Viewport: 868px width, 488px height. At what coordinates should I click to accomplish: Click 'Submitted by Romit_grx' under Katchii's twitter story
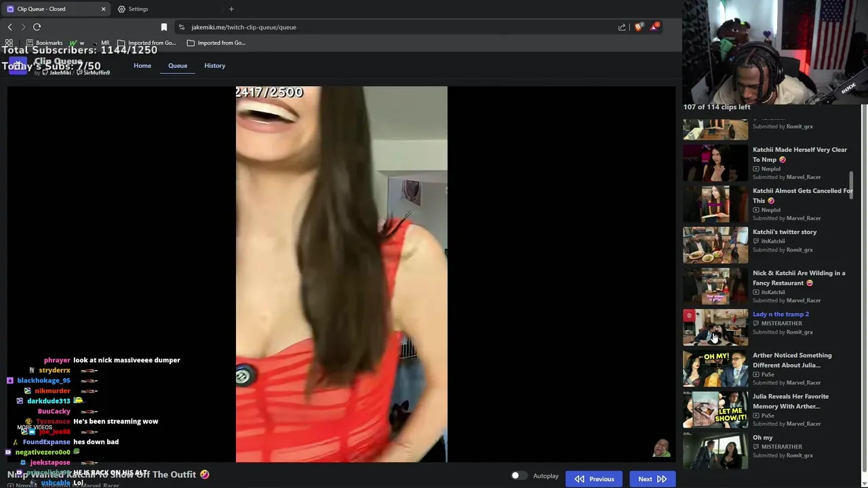(x=783, y=250)
